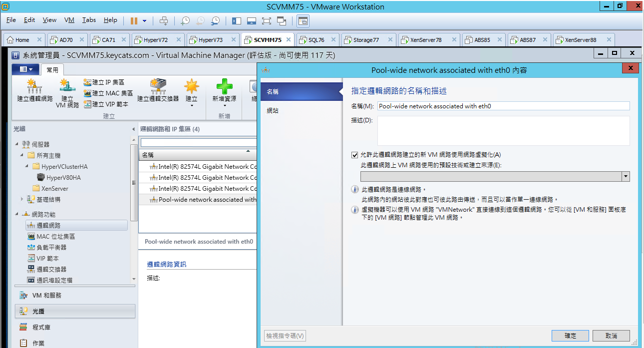Select the Pool-wide network list row
The height and width of the screenshot is (348, 644).
pos(198,199)
